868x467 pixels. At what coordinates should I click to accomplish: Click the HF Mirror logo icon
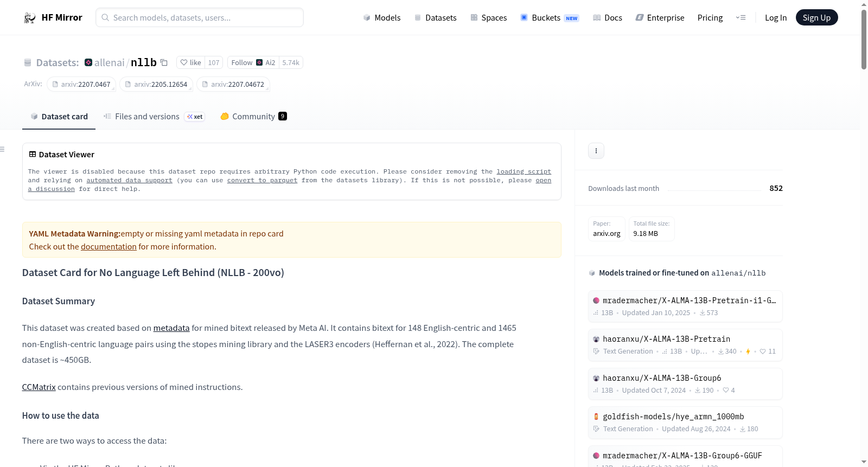(30, 18)
